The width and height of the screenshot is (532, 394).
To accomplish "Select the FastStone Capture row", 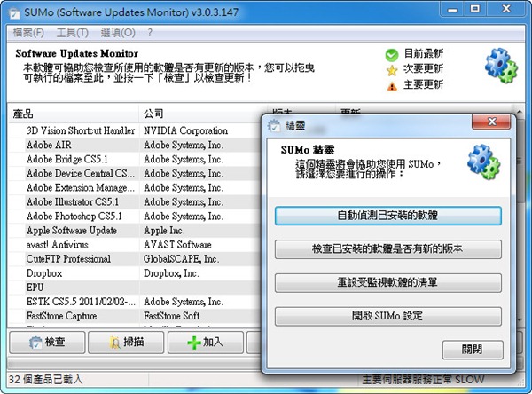I will 135,316.
